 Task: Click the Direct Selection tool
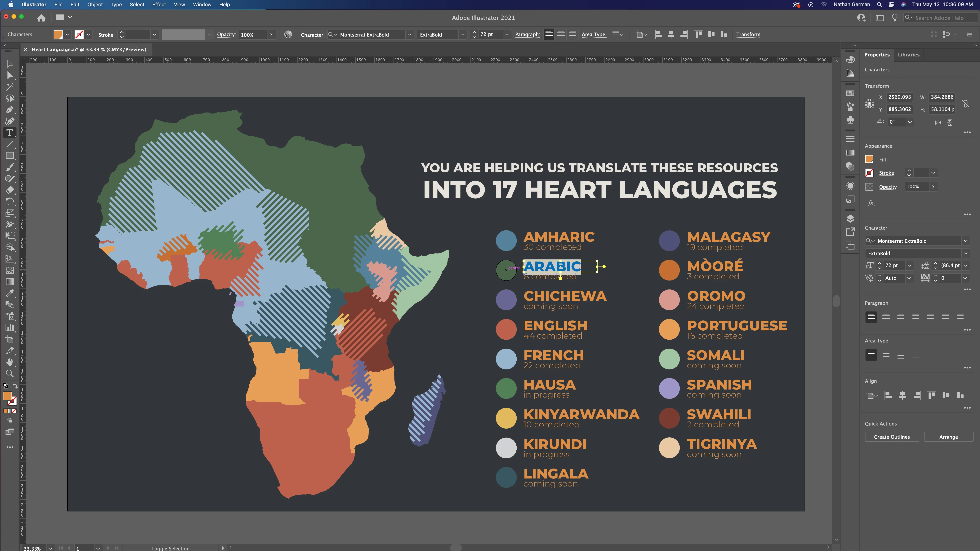(x=10, y=76)
